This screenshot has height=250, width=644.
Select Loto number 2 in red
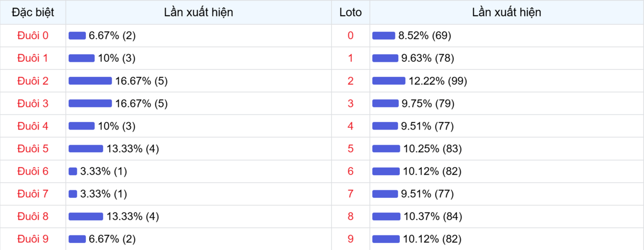pyautogui.click(x=350, y=81)
